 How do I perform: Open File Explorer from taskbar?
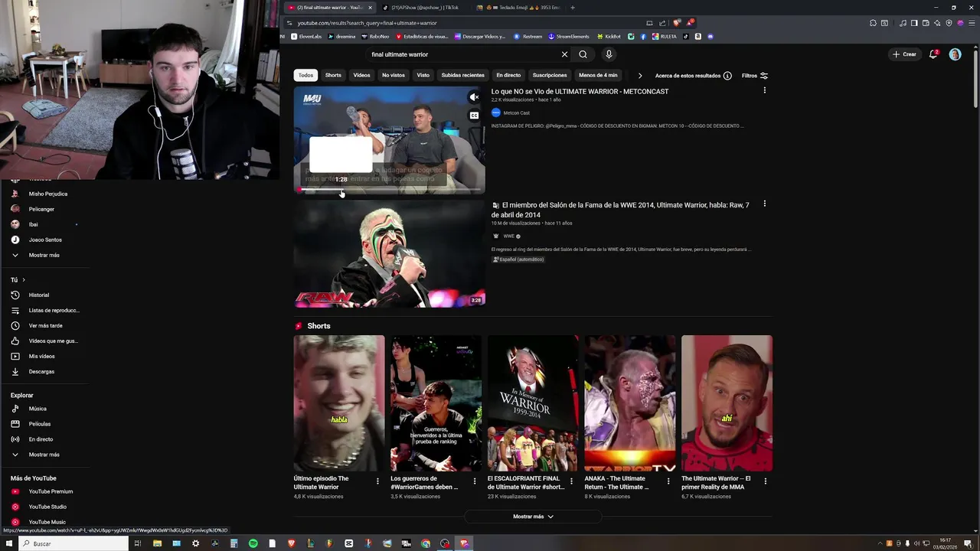click(x=157, y=543)
